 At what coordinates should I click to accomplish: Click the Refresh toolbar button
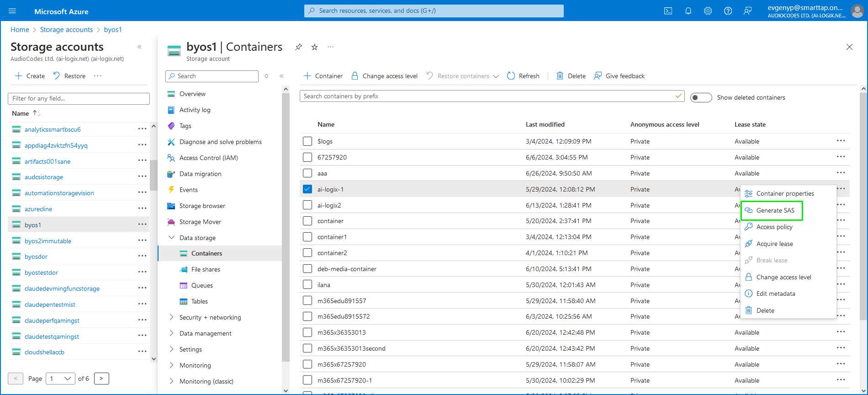pyautogui.click(x=523, y=76)
